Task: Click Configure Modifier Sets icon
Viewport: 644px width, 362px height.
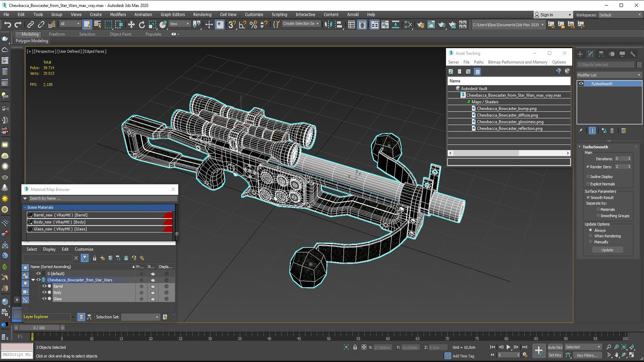Action: 624,131
